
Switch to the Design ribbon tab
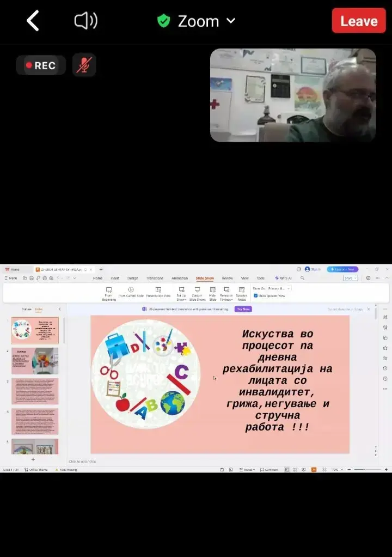click(133, 278)
